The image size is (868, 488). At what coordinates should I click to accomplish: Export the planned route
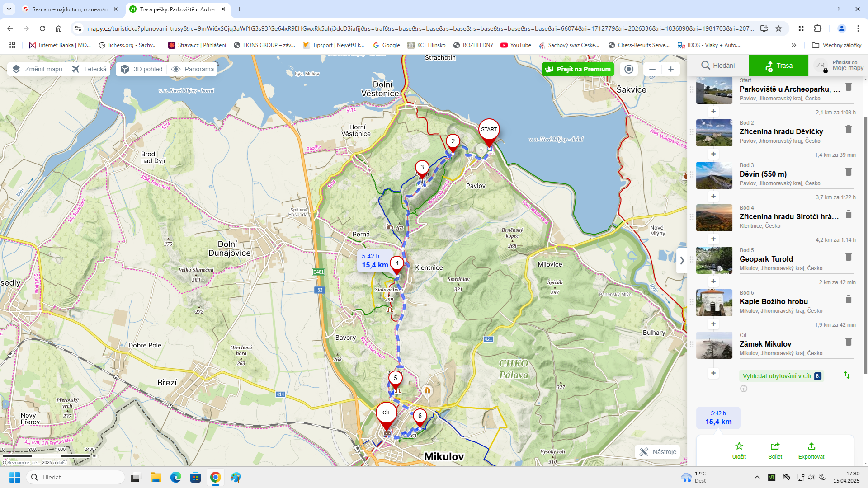coord(811,450)
